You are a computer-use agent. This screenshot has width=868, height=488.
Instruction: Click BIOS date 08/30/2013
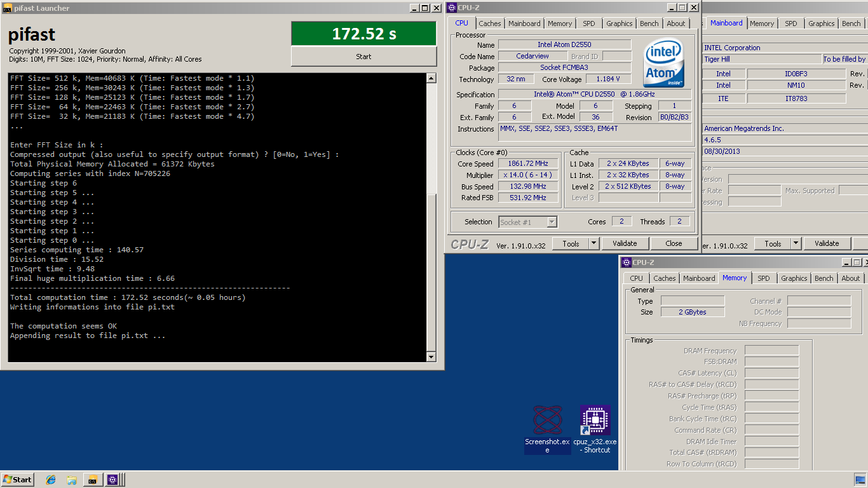click(x=723, y=151)
